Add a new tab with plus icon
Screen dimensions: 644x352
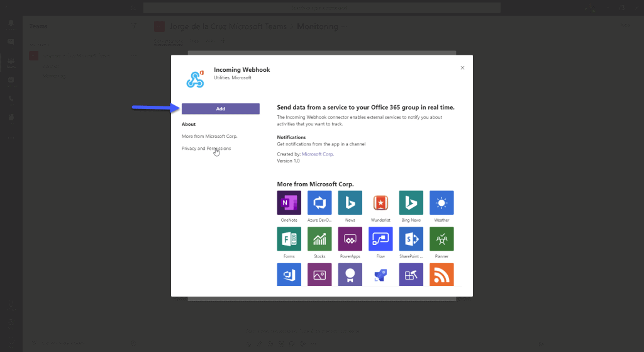(x=223, y=41)
